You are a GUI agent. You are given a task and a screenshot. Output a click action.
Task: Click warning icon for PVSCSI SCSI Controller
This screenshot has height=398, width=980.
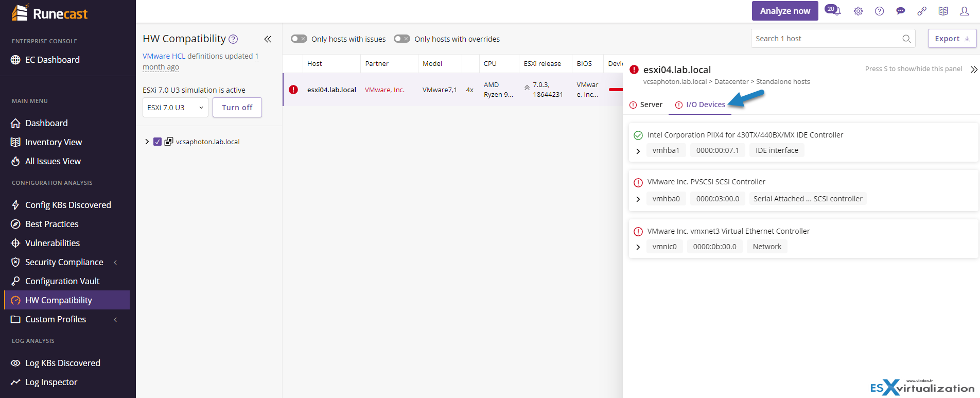[638, 182]
